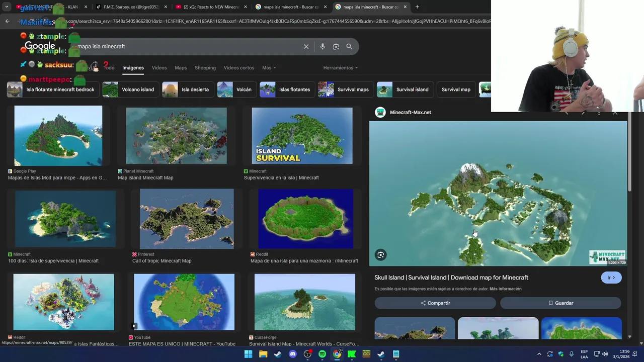Open Spotify from the taskbar
This screenshot has width=644, height=362.
pos(322,354)
